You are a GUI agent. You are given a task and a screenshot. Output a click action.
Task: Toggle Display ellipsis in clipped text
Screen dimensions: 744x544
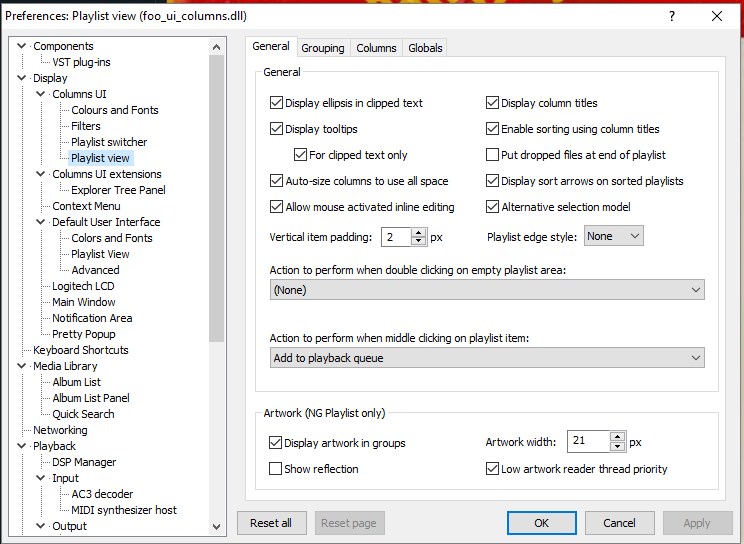point(277,103)
